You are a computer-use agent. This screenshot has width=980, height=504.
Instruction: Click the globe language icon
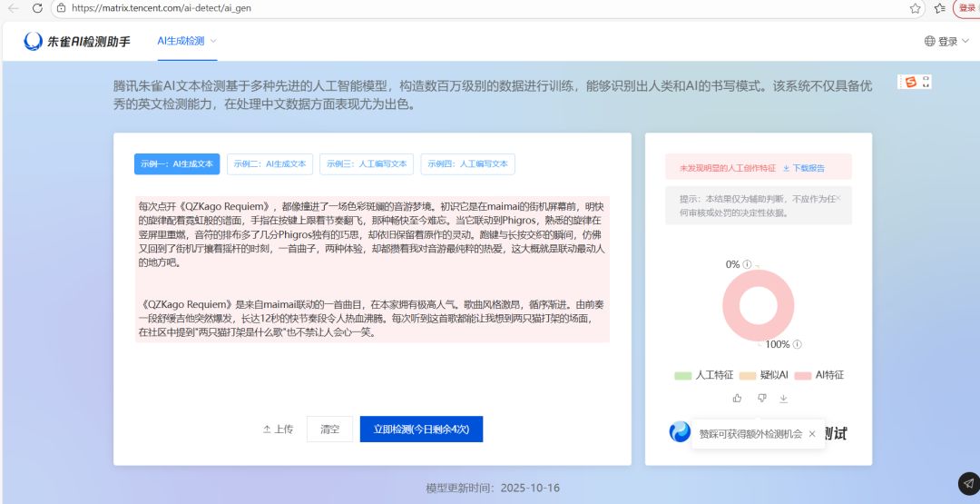[x=929, y=41]
